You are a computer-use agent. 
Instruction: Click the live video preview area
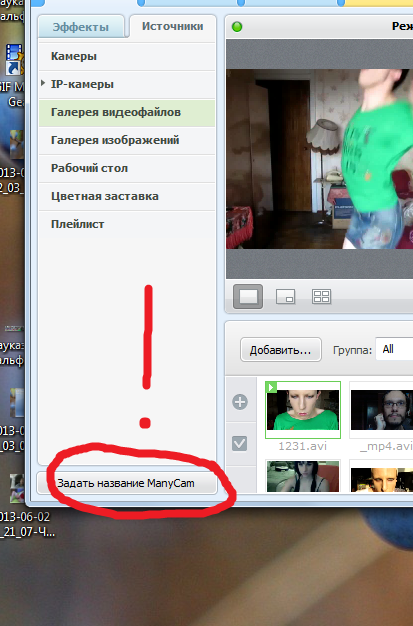(x=320, y=159)
